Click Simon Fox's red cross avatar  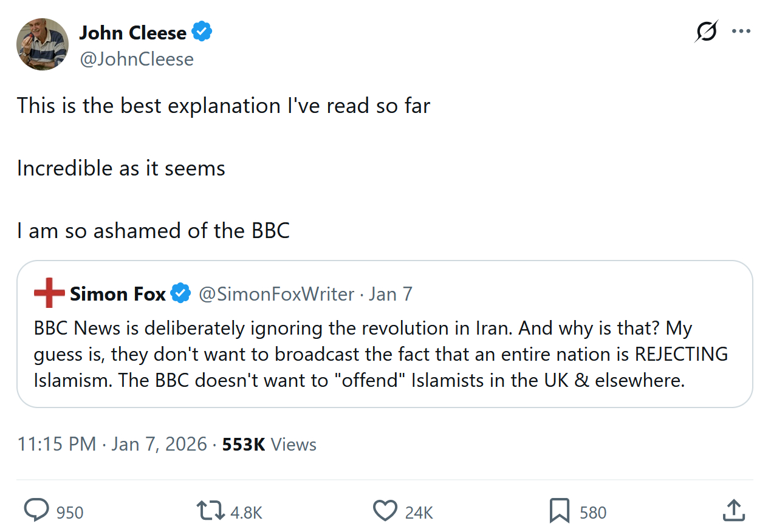(x=49, y=294)
